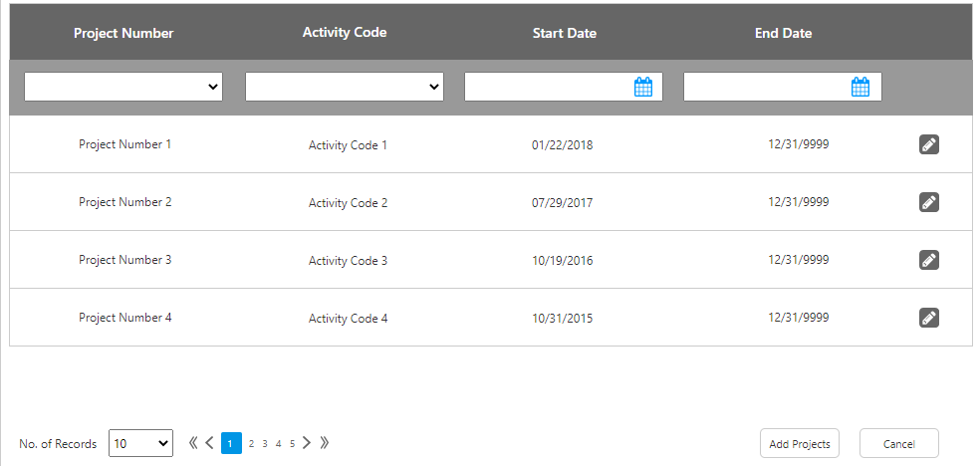Open the Start Date calendar picker
Image resolution: width=980 pixels, height=466 pixels.
642,88
